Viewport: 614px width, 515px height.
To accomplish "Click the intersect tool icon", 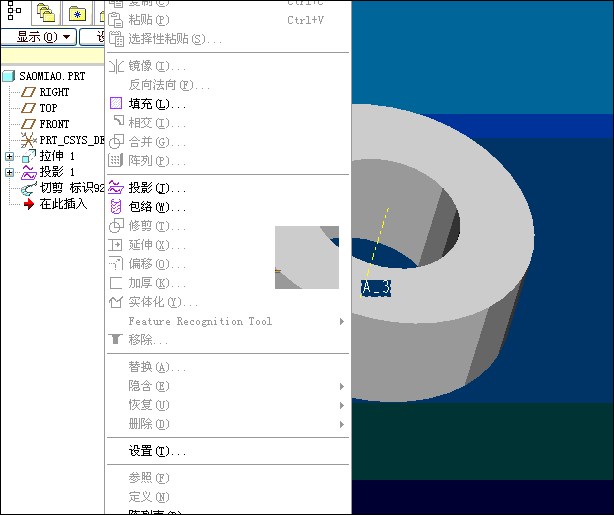I will 117,121.
